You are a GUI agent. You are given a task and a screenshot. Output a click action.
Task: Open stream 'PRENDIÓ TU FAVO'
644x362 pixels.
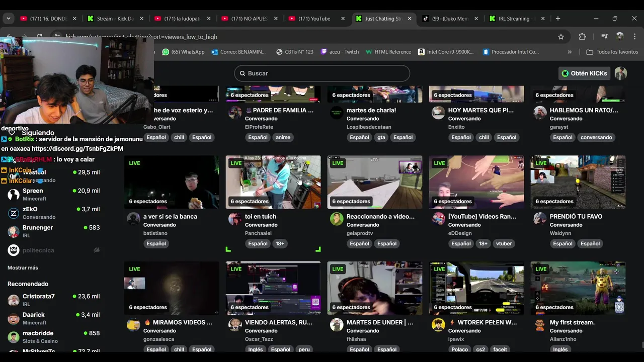(x=576, y=216)
